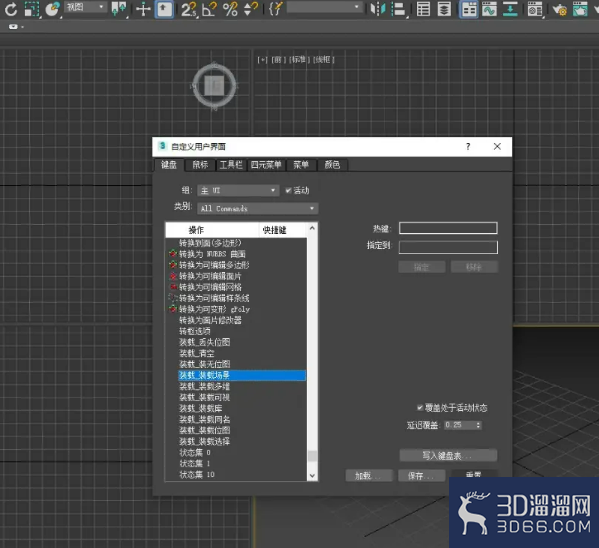The image size is (599, 548).
Task: Click the 延迟覆盖 spinner arrows
Action: 478,425
